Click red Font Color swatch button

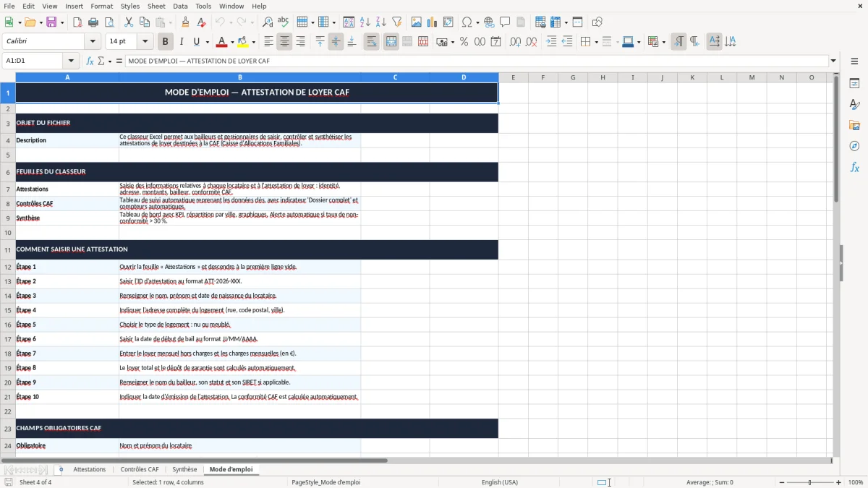[221, 42]
